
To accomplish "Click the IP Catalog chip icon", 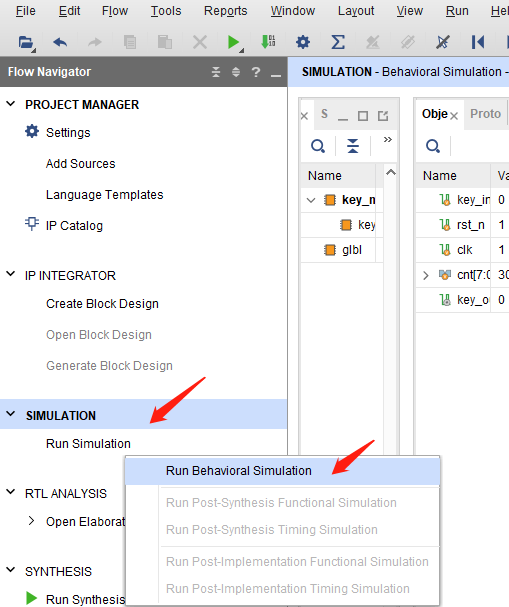I will pos(32,224).
